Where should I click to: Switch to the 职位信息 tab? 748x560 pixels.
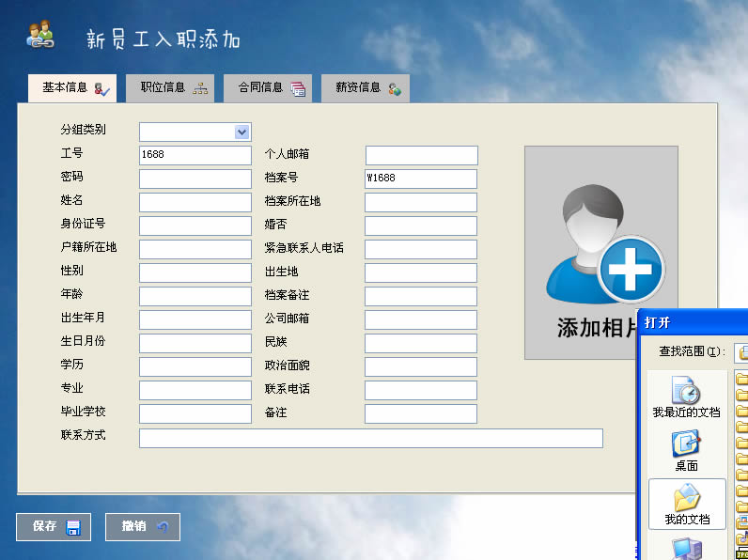coord(170,88)
